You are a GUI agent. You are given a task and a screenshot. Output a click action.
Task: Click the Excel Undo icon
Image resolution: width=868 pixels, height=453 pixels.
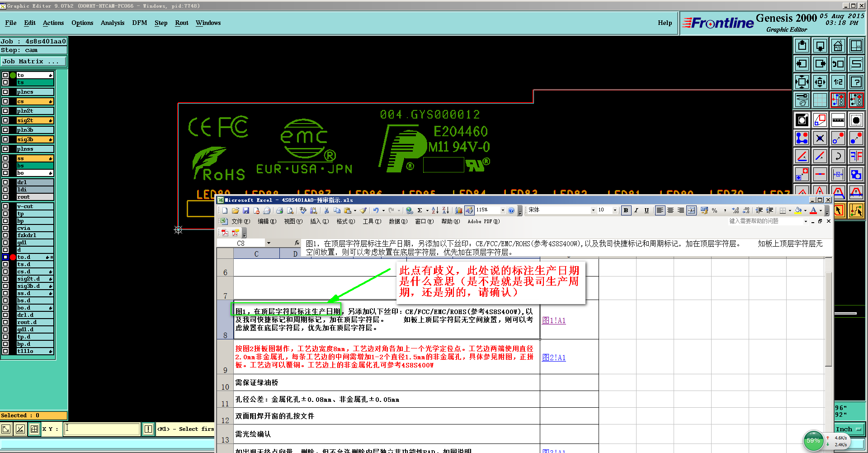pos(376,210)
